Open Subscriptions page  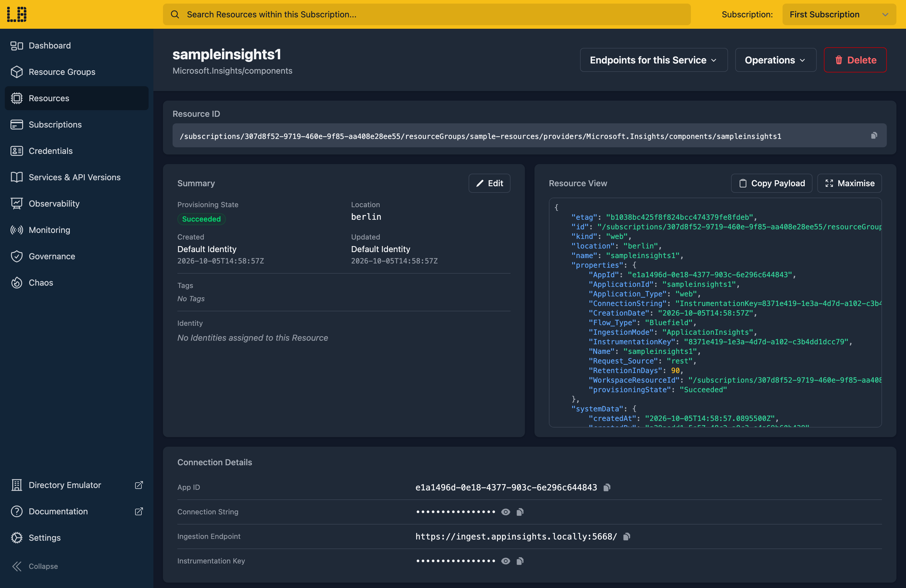click(x=76, y=124)
